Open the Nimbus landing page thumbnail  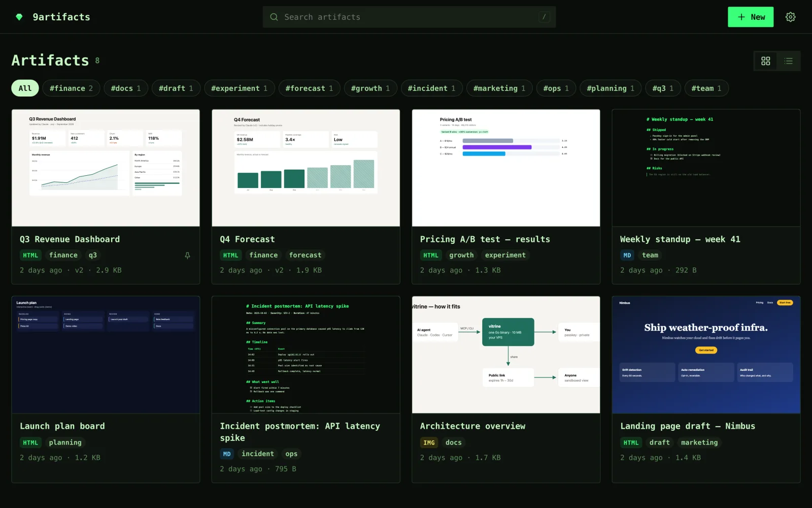pyautogui.click(x=706, y=355)
